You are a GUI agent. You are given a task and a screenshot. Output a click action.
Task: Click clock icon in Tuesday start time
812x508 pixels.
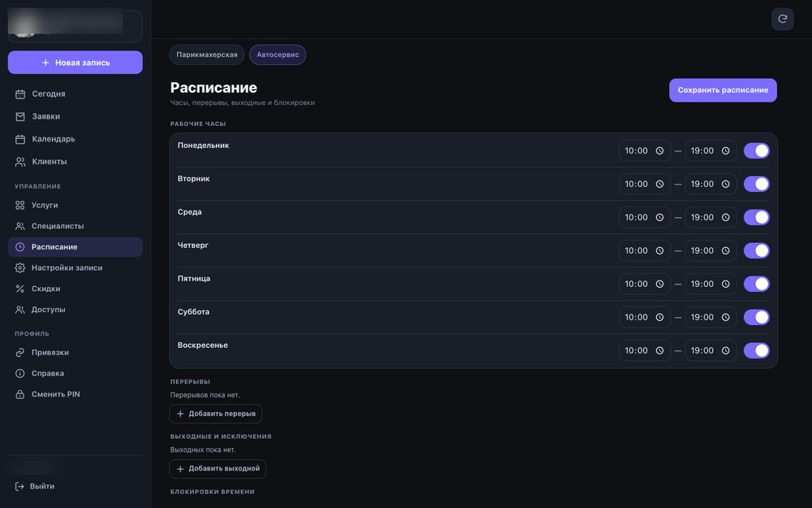pyautogui.click(x=659, y=184)
